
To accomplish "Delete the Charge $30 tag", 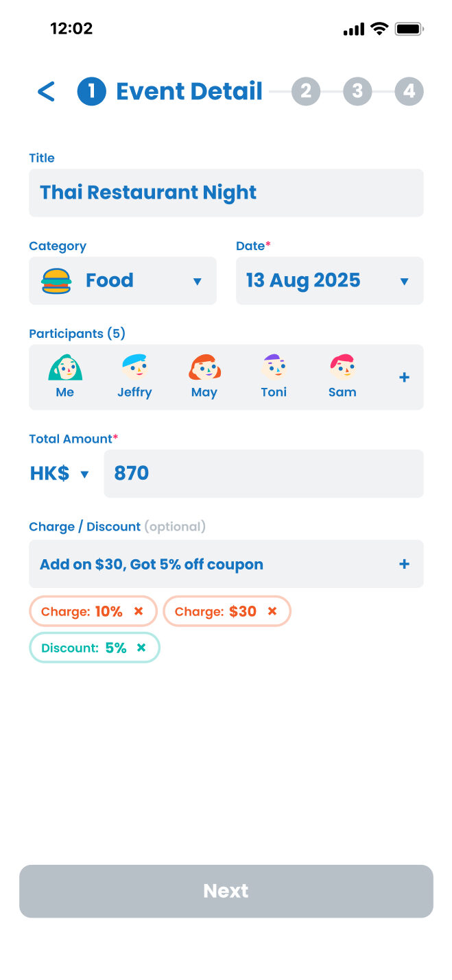I will [x=272, y=611].
